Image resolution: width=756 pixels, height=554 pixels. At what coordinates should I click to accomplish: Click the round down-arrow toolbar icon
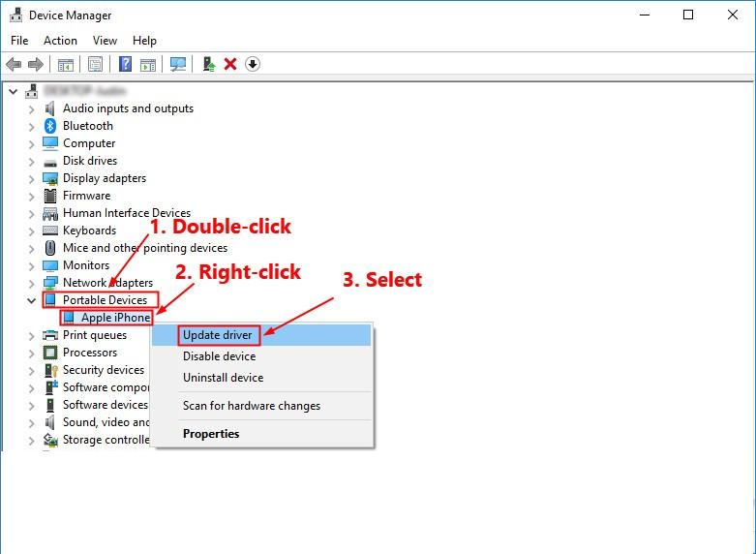[x=253, y=64]
